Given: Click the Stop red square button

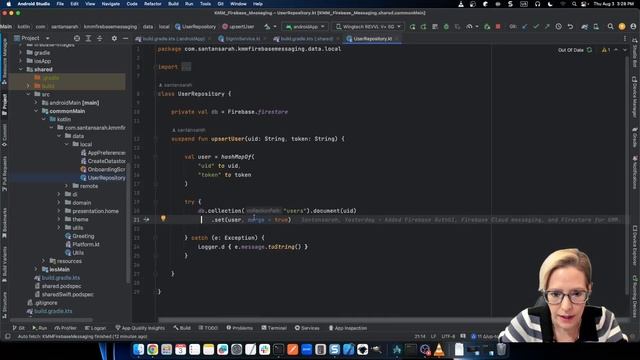Looking at the screenshot, I should [498, 27].
